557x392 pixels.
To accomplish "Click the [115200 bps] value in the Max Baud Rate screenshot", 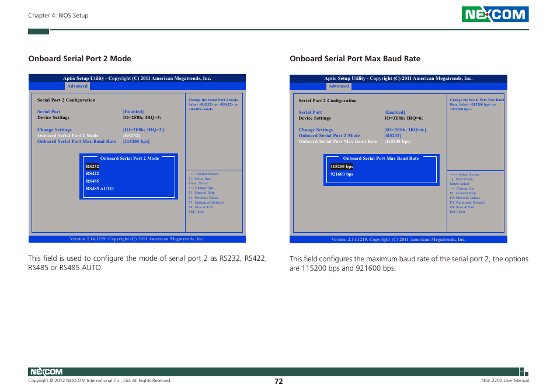I will 397,141.
